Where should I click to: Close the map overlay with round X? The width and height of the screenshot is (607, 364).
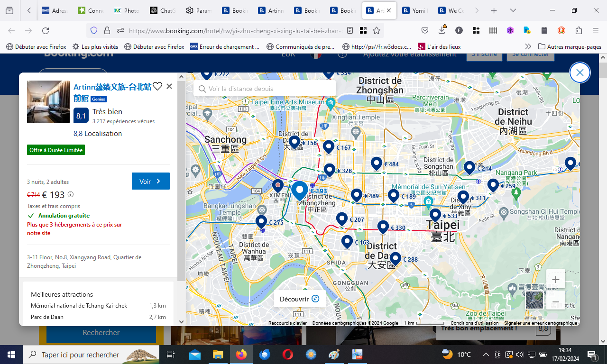point(579,73)
